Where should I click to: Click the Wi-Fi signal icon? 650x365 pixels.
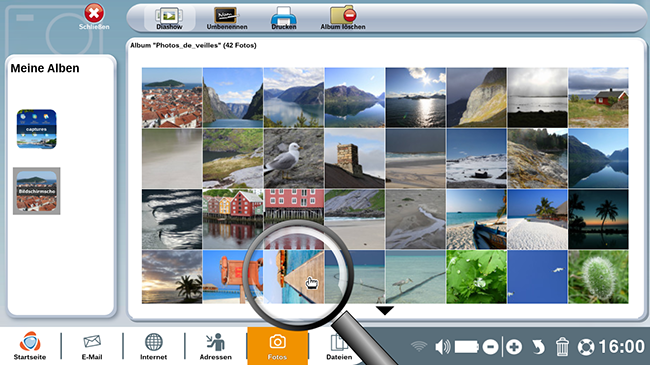[x=419, y=346]
